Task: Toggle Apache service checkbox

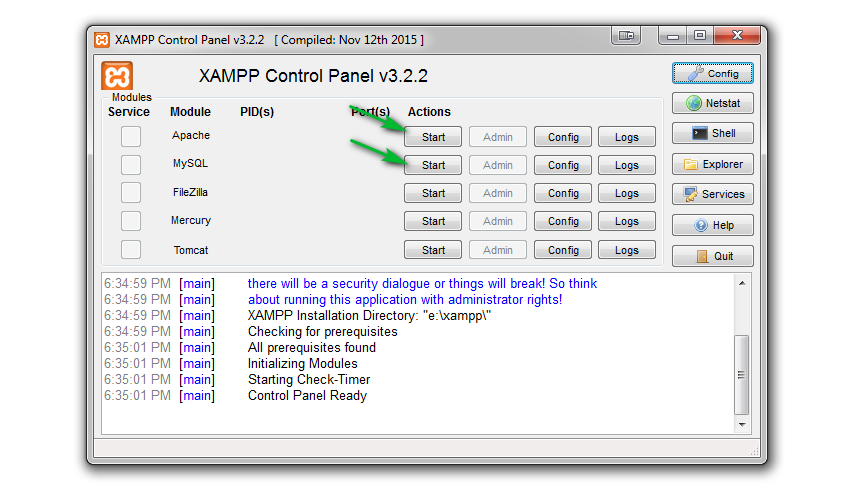Action: [x=131, y=137]
